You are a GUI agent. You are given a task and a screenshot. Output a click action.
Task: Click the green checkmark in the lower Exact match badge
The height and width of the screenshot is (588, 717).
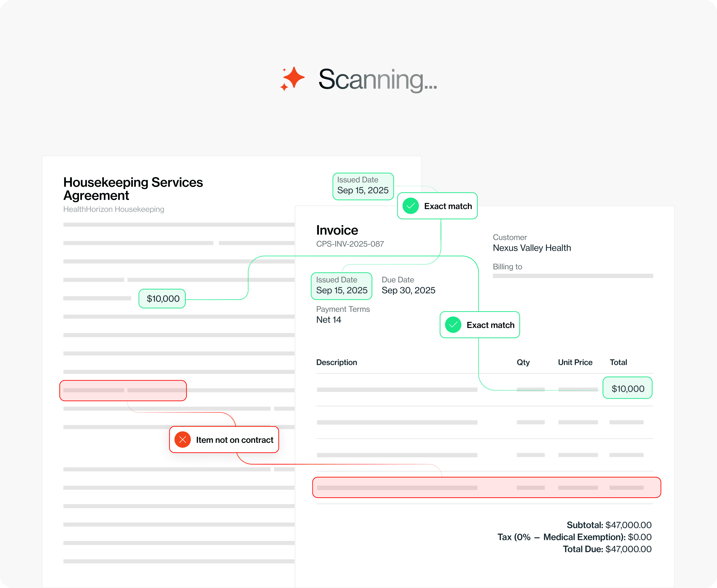[x=453, y=325]
